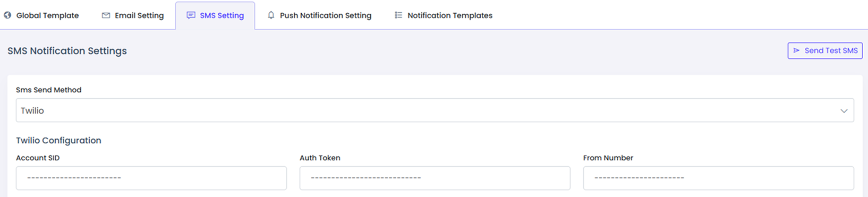Screen dimensions: 868x197
Task: Expand the Sms Send Method chevron arrow
Action: coord(844,111)
